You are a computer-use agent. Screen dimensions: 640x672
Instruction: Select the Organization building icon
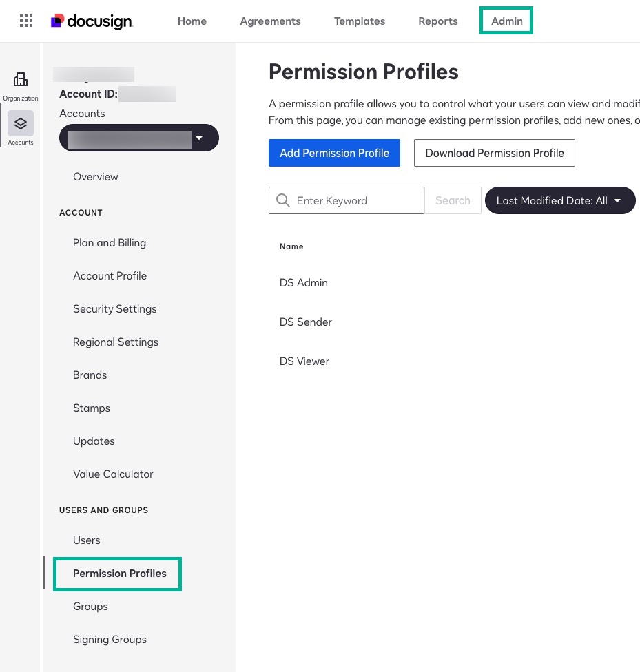tap(21, 80)
